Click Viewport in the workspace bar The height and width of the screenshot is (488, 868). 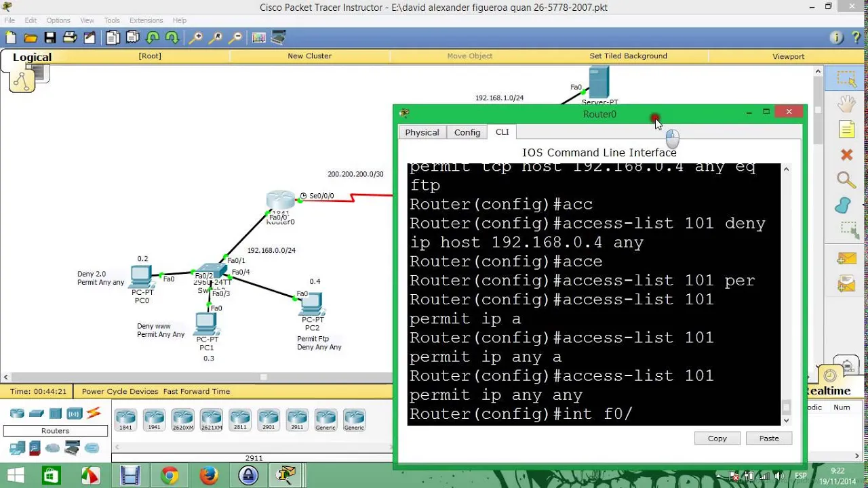pos(788,56)
